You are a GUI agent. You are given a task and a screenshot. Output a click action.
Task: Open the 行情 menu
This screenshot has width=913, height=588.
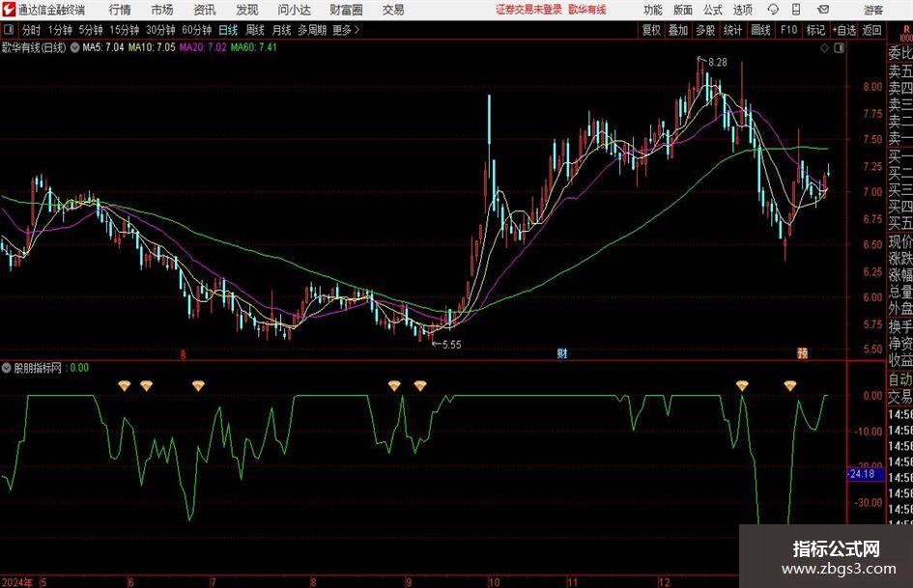[120, 10]
